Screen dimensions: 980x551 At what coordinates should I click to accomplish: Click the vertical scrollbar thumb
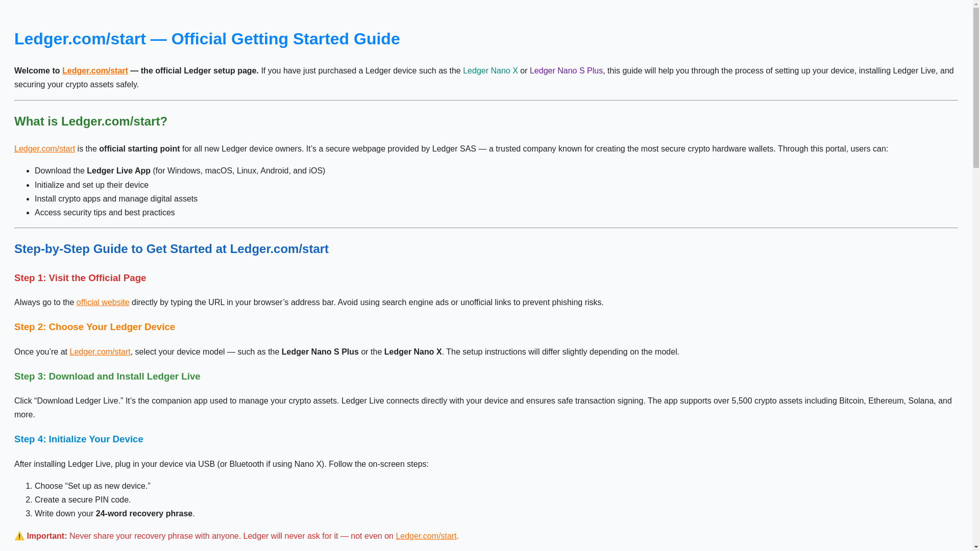(x=976, y=87)
